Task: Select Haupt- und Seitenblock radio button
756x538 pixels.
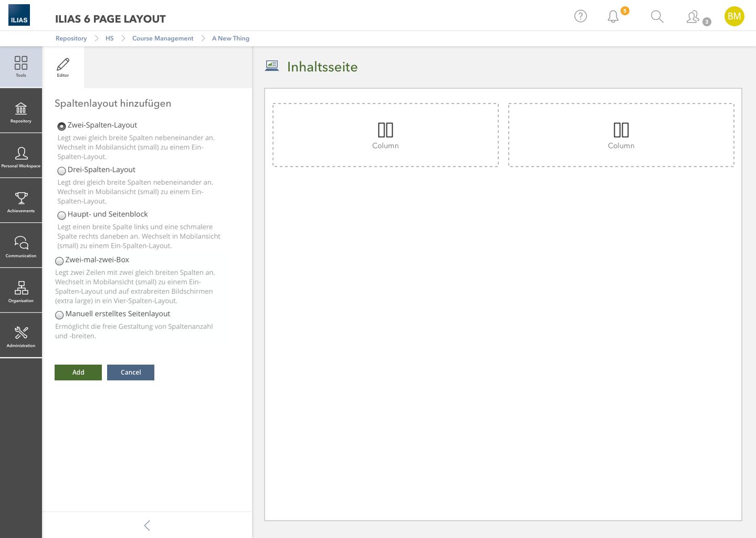Action: (x=61, y=215)
